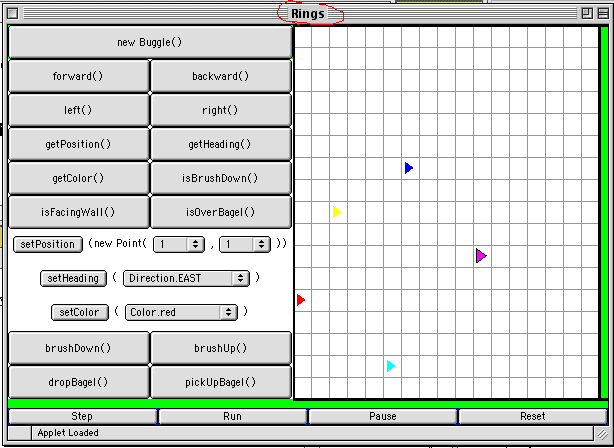This screenshot has width=614, height=448.
Task: Click the backward() button
Action: (220, 76)
